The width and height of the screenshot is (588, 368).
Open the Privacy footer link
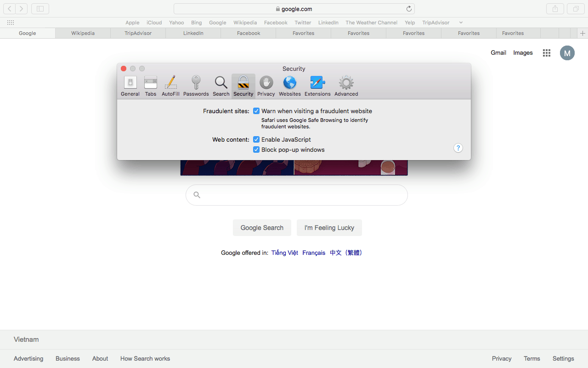point(502,358)
